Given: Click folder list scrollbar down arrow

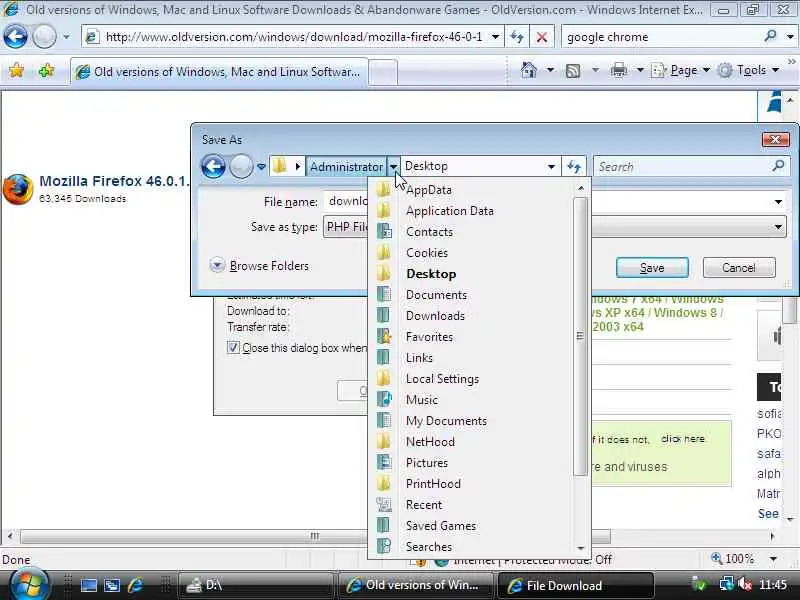Looking at the screenshot, I should tap(580, 548).
